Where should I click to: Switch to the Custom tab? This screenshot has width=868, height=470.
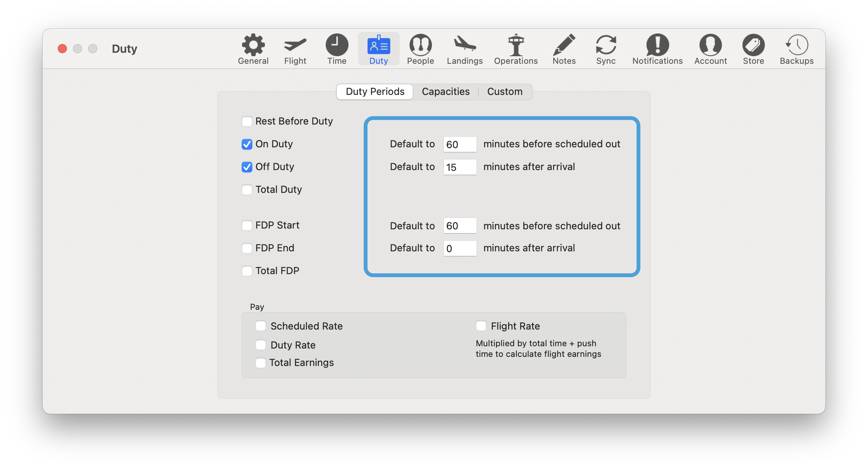coord(505,92)
